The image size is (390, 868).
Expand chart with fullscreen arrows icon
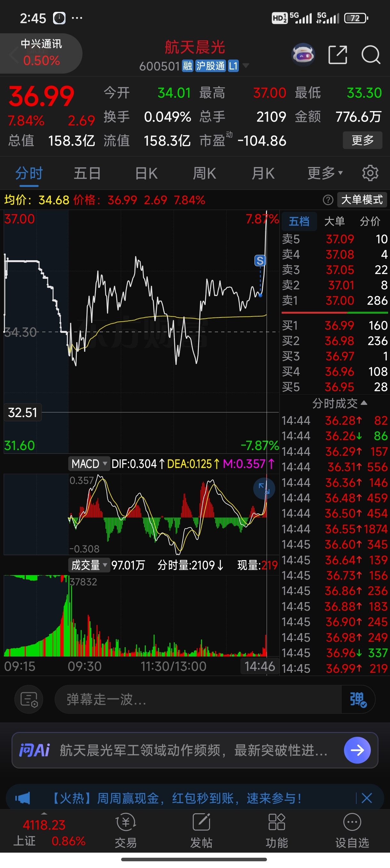click(x=264, y=489)
